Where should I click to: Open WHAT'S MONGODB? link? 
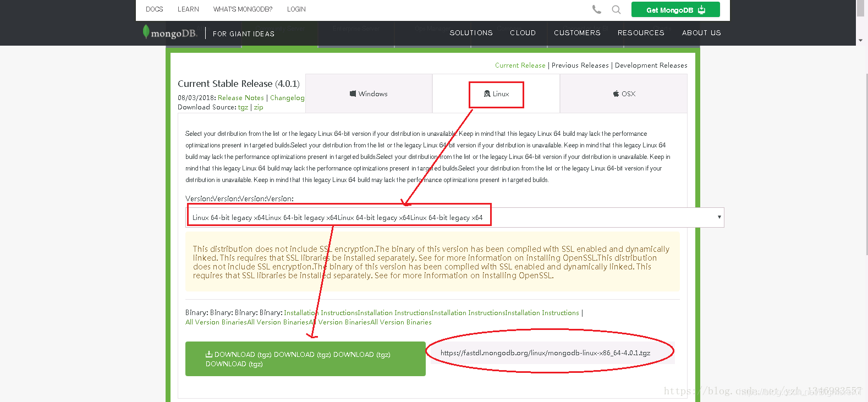tap(243, 9)
